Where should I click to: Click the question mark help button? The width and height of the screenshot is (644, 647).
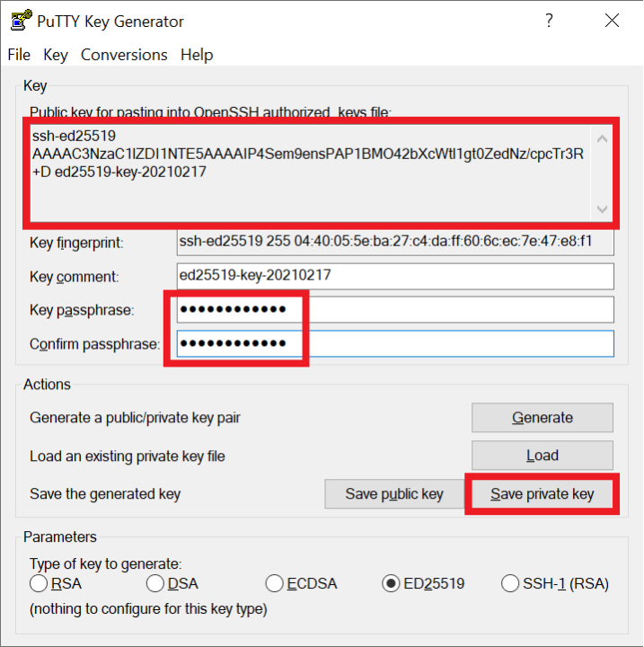pos(549,20)
